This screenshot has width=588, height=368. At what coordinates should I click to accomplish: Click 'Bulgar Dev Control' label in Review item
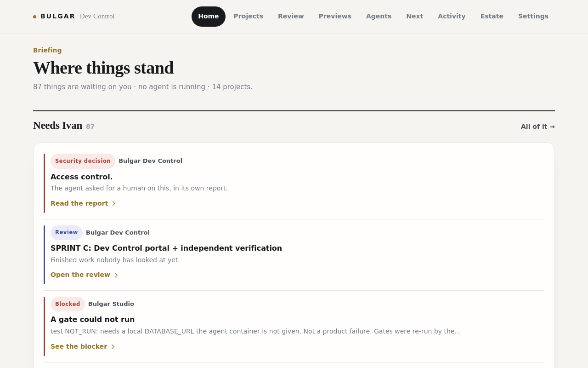(118, 233)
